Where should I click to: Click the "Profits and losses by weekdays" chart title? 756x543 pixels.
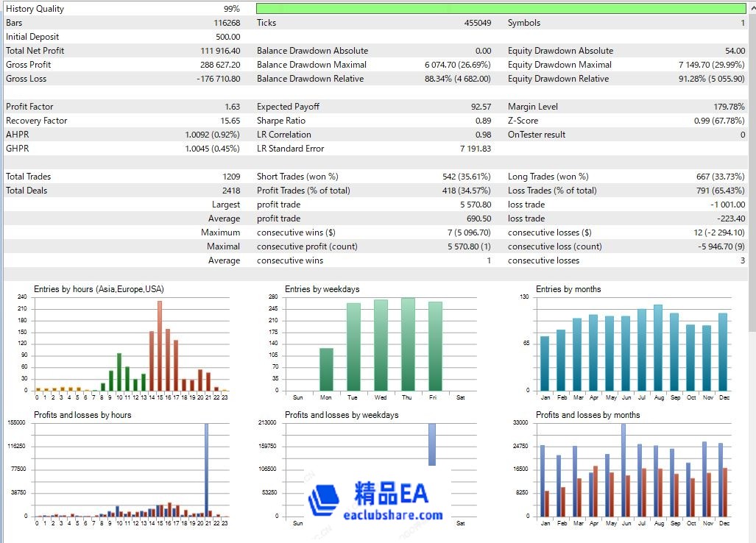[x=342, y=415]
